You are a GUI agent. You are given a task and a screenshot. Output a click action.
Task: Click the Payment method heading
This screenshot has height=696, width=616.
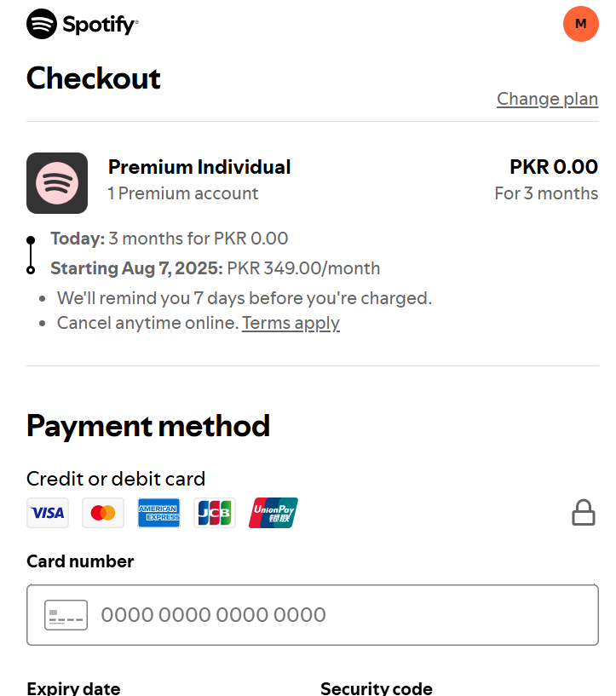[x=147, y=426]
